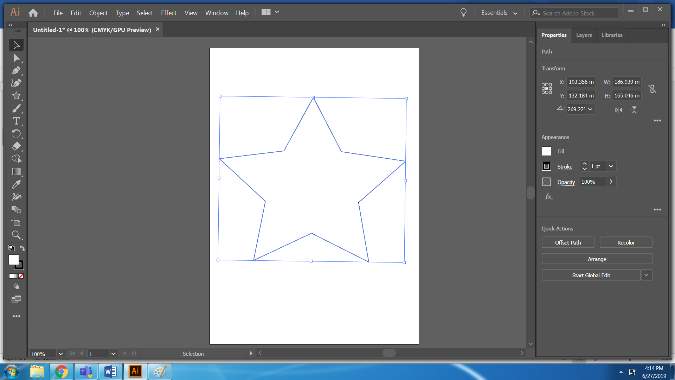Click the drawing mode icon in toolbar

coord(16,287)
